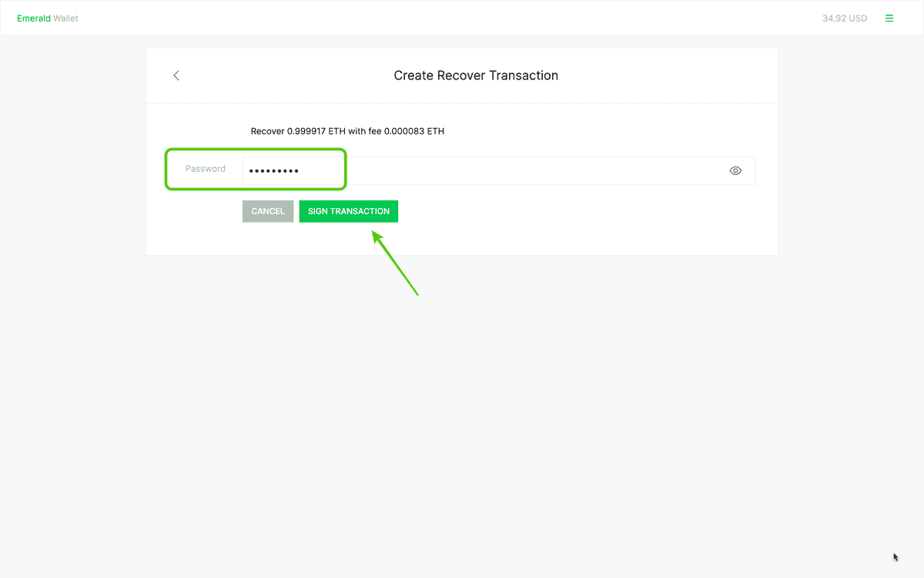Click the word Transaction in the page title

point(524,76)
